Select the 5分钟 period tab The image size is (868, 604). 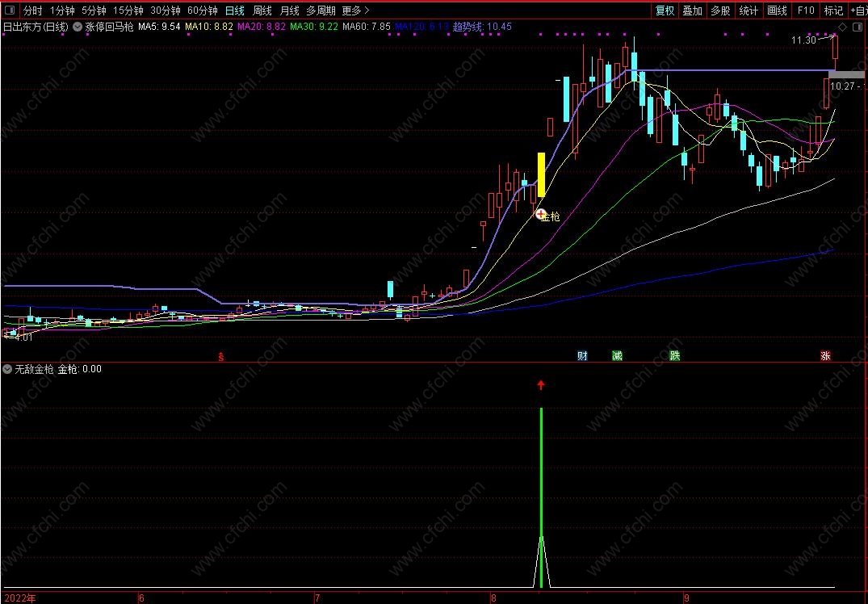(94, 10)
